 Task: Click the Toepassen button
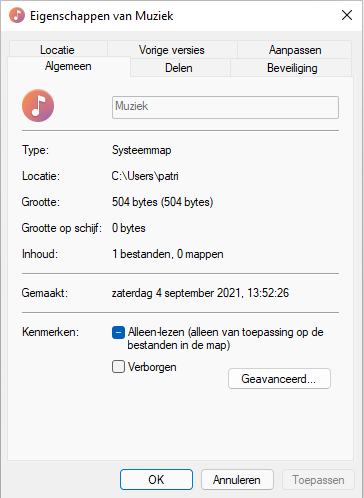[x=318, y=480]
